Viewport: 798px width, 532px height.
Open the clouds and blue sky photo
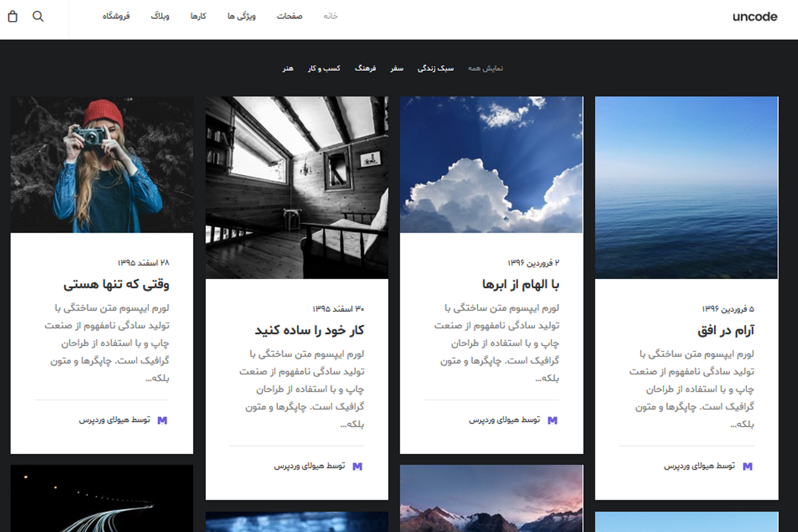tap(491, 165)
